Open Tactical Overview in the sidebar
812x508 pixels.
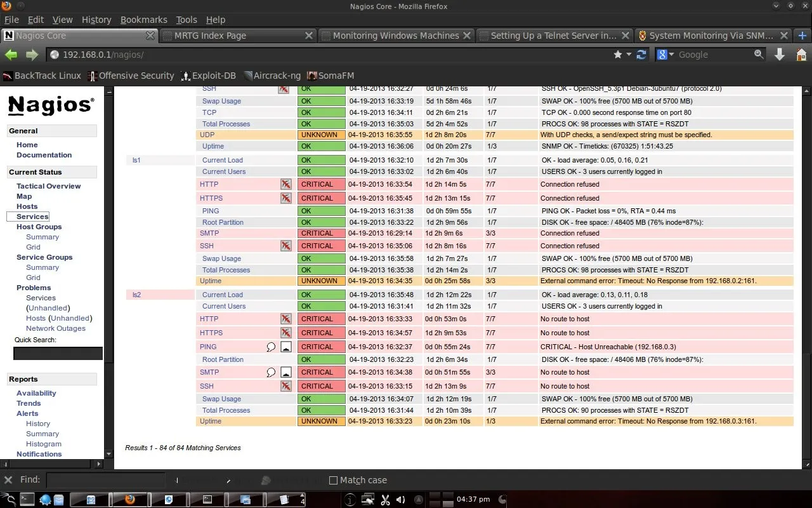tap(48, 186)
